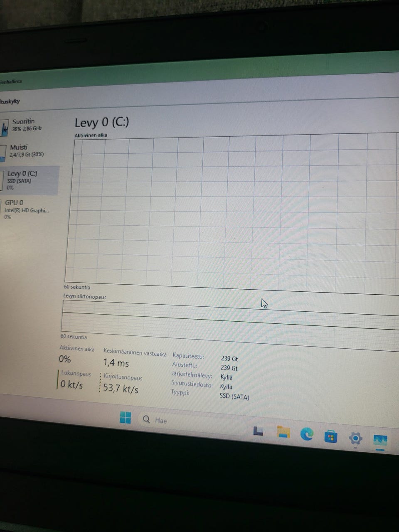Click the Alustettu 239 Gt value
The image size is (399, 532).
pos(229,368)
